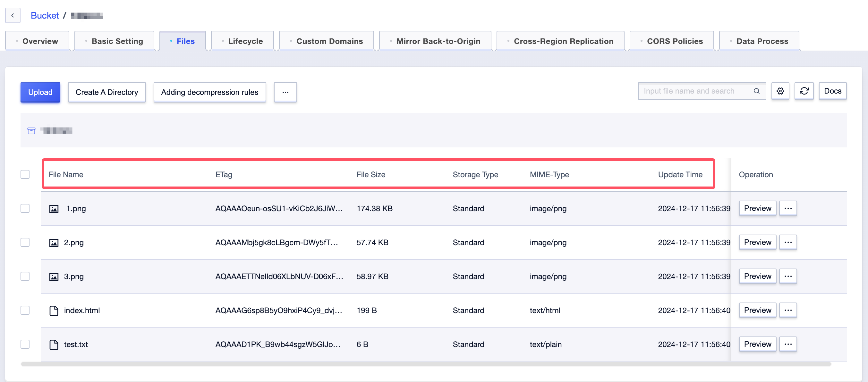This screenshot has width=868, height=382.
Task: Switch to Cross-Region Replication tab
Action: 560,41
